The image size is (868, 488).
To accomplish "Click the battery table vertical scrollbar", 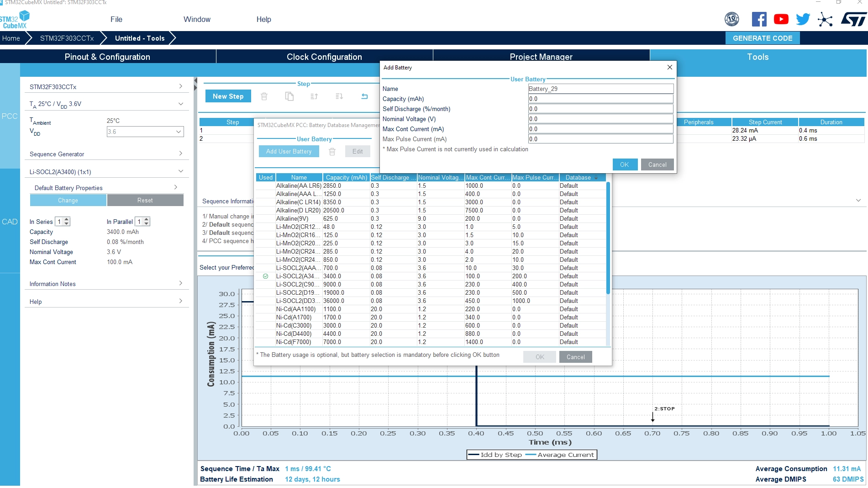I will tap(608, 239).
